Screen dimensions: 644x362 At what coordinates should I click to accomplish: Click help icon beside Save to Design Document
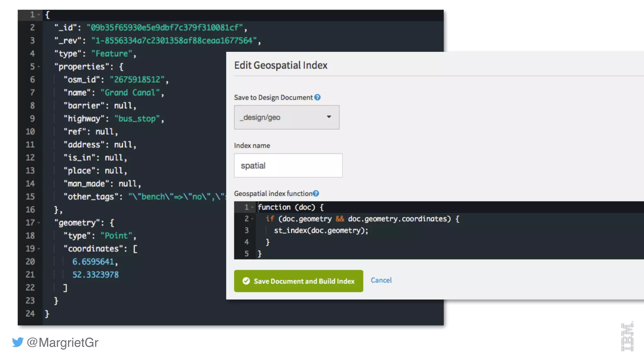[317, 97]
